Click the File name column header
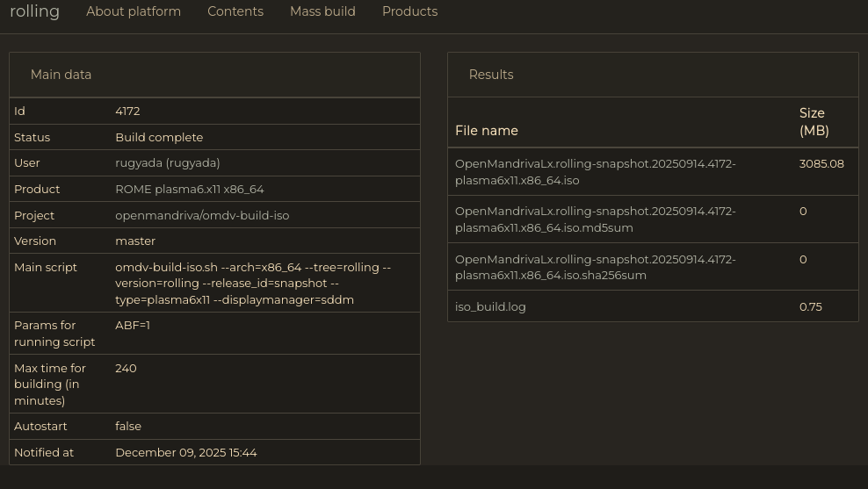This screenshot has width=868, height=489. click(x=487, y=131)
